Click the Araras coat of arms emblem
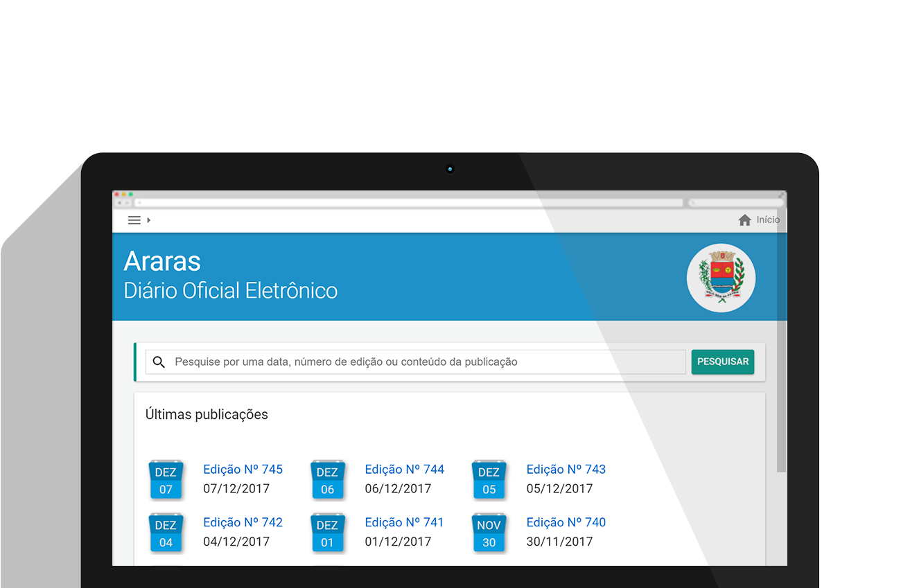This screenshot has height=588, width=901. point(721,278)
